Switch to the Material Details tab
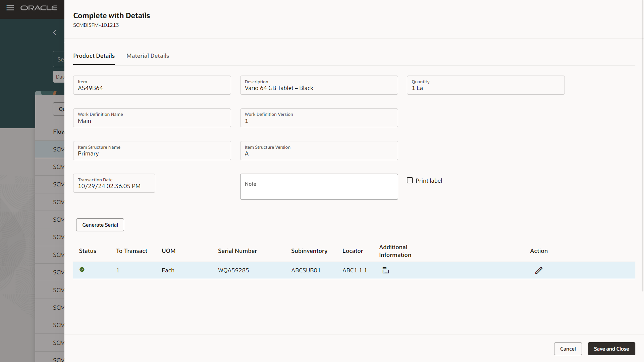This screenshot has height=362, width=644. [x=148, y=56]
